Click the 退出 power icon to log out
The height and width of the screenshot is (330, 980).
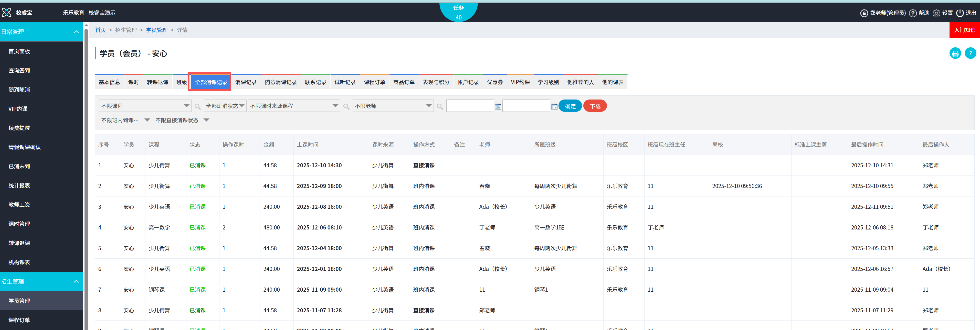tap(960, 13)
